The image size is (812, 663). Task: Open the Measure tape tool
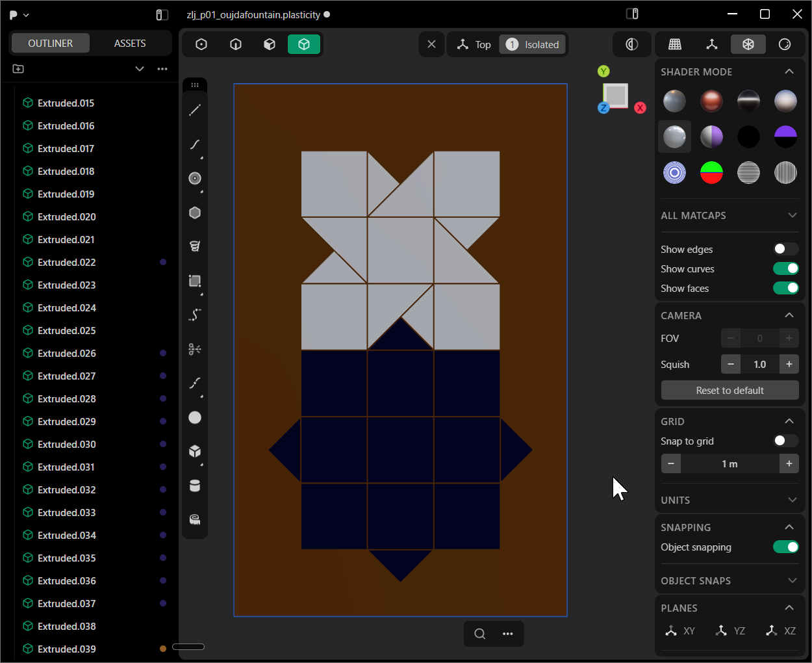click(x=195, y=519)
